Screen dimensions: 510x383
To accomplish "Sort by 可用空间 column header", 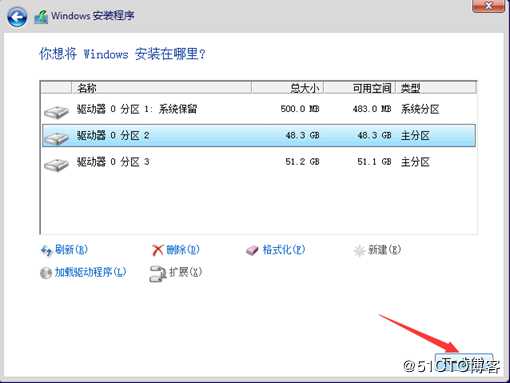I will coord(360,88).
